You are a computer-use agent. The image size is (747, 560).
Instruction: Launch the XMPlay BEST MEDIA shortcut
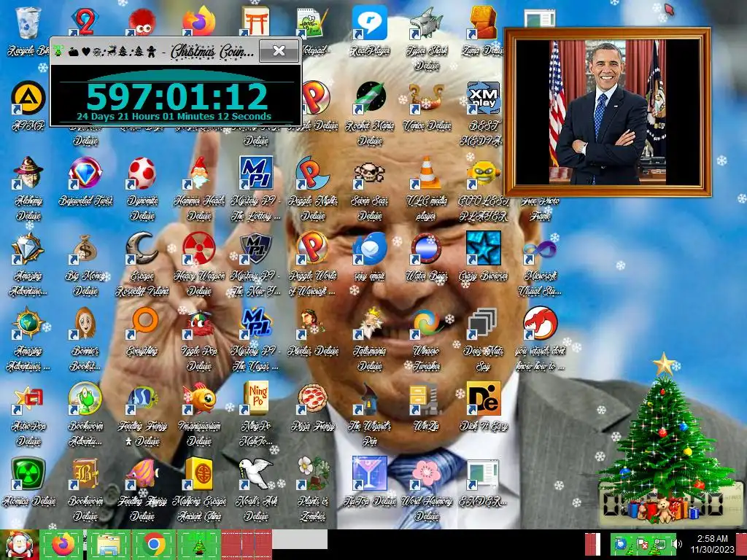pos(483,98)
